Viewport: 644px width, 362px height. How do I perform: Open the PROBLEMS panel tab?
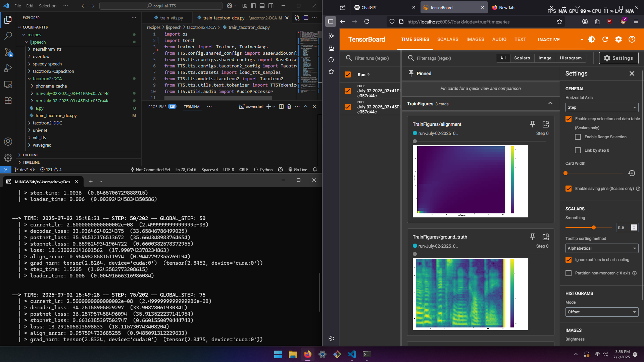162,107
